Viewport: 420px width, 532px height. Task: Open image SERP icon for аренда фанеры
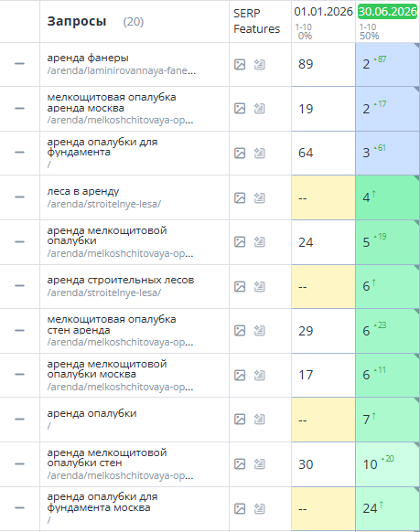point(240,64)
